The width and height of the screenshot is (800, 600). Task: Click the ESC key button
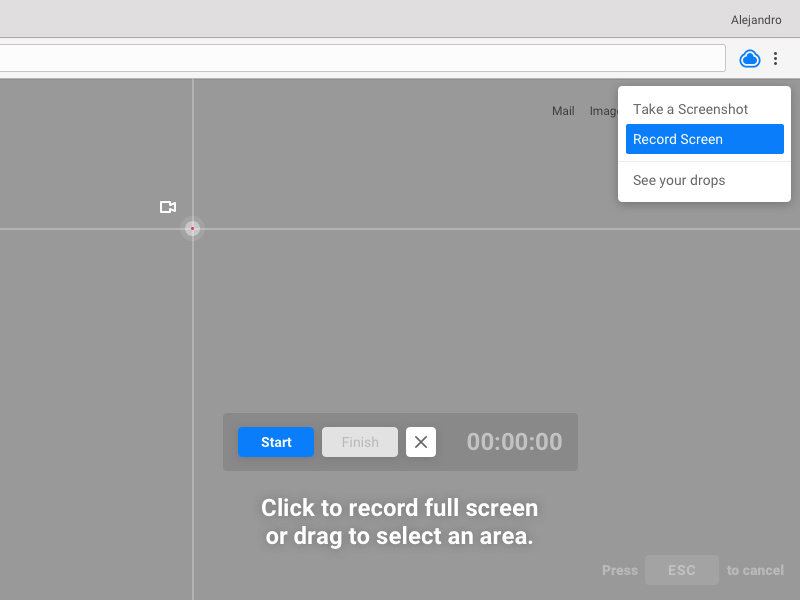(681, 570)
